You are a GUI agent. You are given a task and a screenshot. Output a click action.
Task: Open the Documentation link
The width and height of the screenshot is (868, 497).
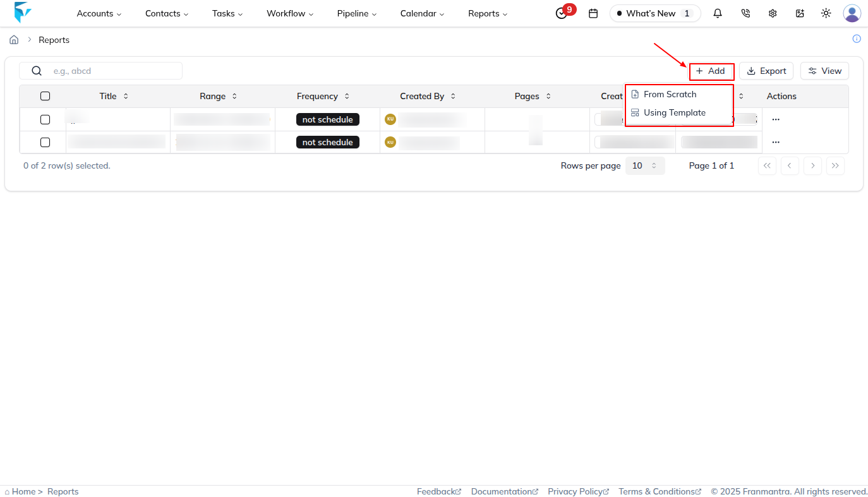coord(505,491)
